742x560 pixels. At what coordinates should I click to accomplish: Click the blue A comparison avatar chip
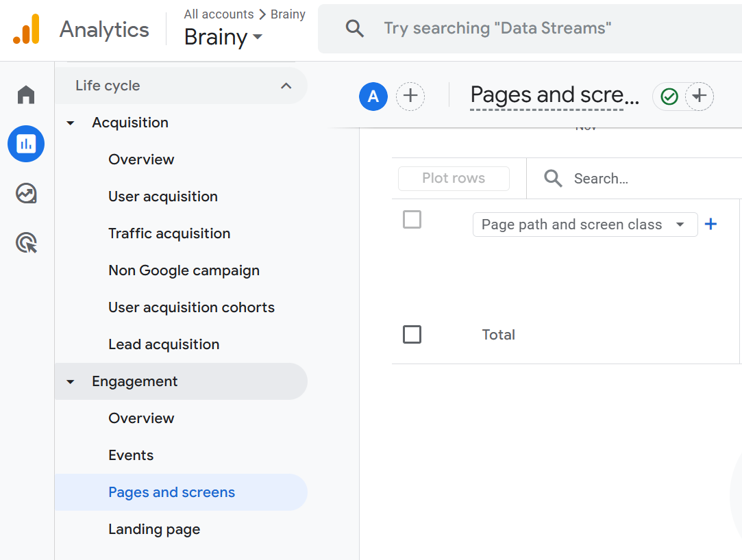coord(373,96)
